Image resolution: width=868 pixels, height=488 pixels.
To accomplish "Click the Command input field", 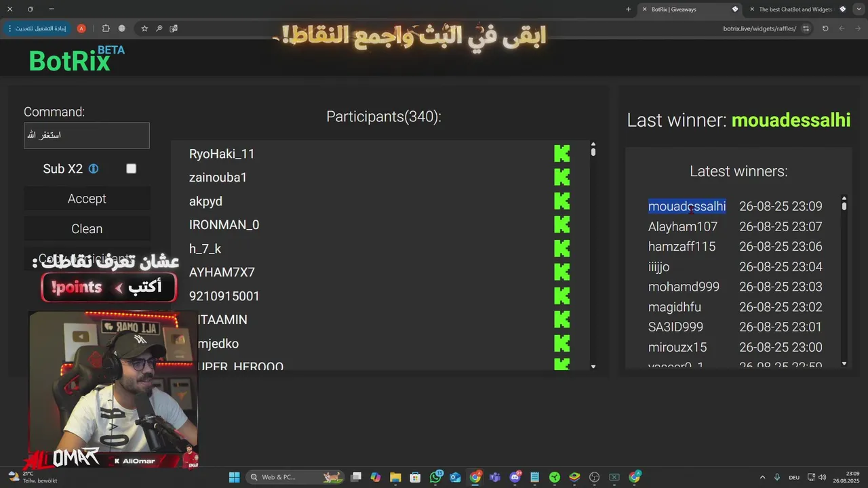I will pos(87,136).
